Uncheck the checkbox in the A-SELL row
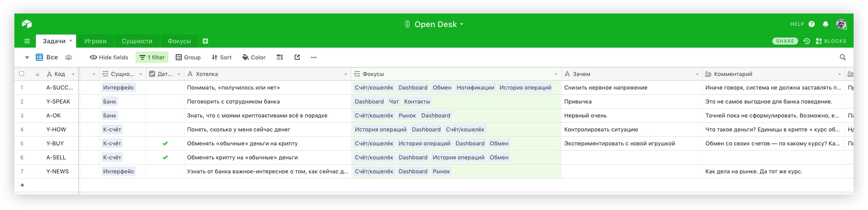 pos(165,158)
